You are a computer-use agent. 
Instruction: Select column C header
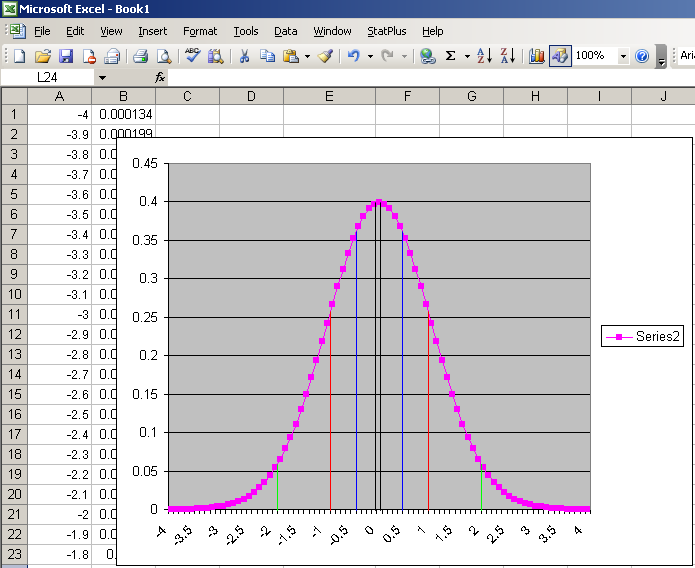coord(187,96)
